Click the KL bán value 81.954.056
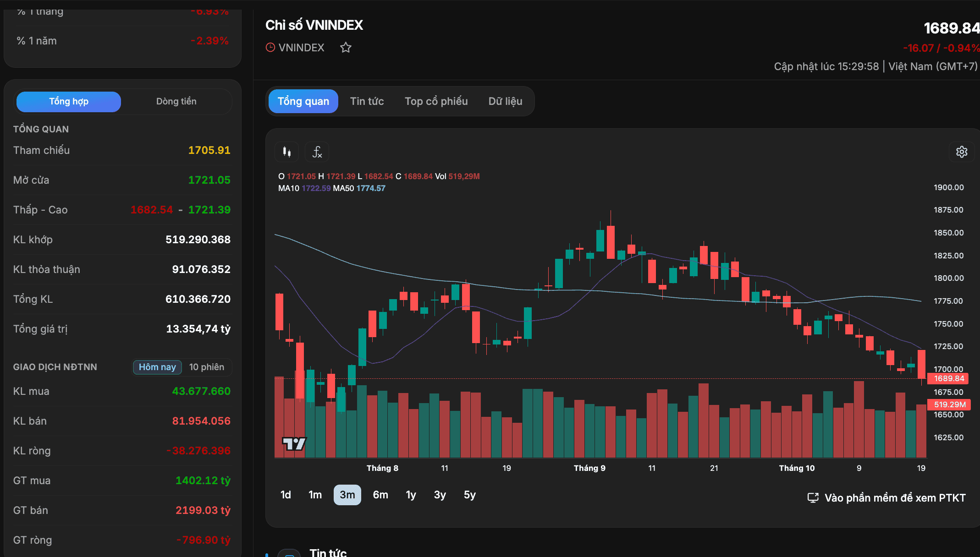Image resolution: width=980 pixels, height=557 pixels. click(x=201, y=421)
